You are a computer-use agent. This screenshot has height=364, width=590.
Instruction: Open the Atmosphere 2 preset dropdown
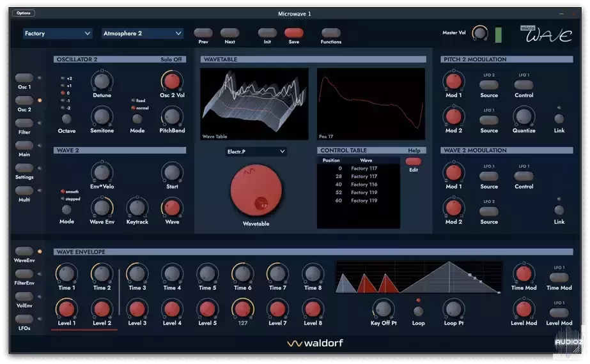[x=143, y=33]
